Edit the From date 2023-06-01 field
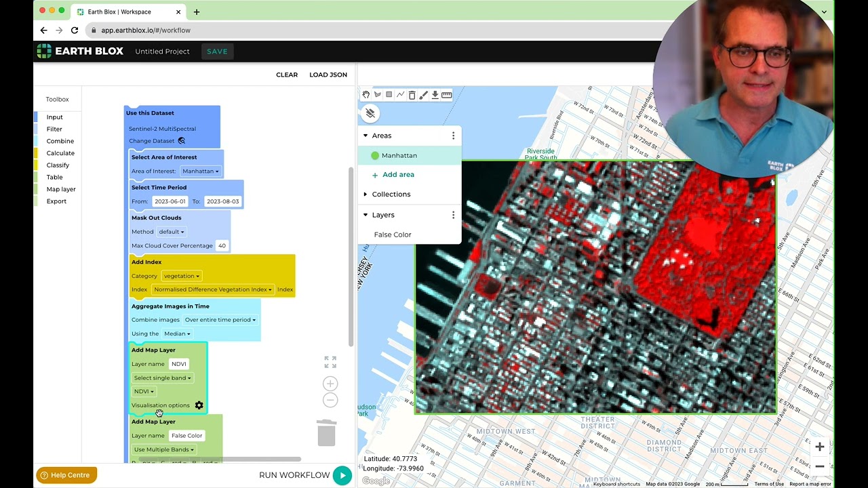Viewport: 868px width, 488px height. [170, 201]
